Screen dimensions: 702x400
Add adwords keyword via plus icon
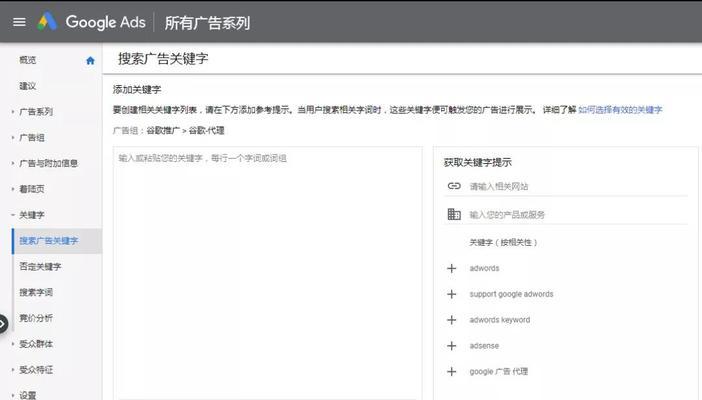point(451,320)
